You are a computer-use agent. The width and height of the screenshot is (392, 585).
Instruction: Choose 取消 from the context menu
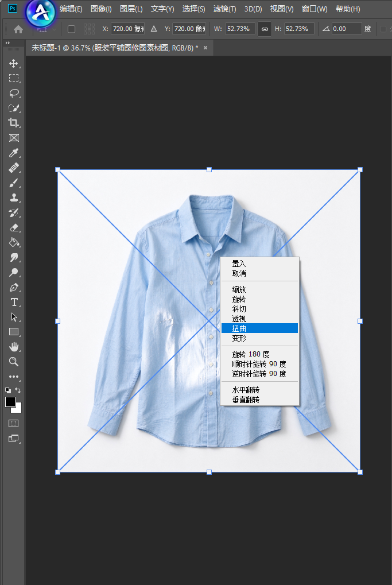(259, 273)
